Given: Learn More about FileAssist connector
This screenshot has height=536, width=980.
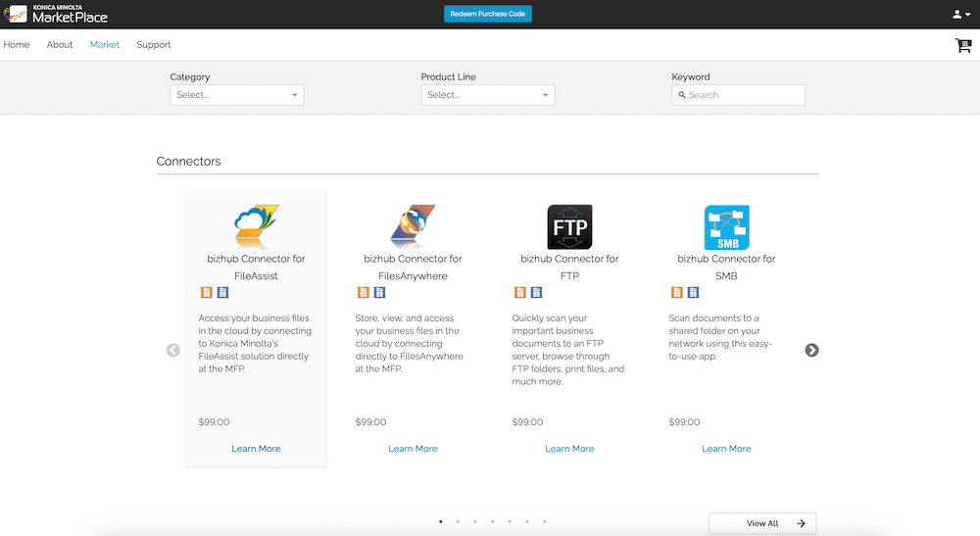Looking at the screenshot, I should (x=256, y=449).
